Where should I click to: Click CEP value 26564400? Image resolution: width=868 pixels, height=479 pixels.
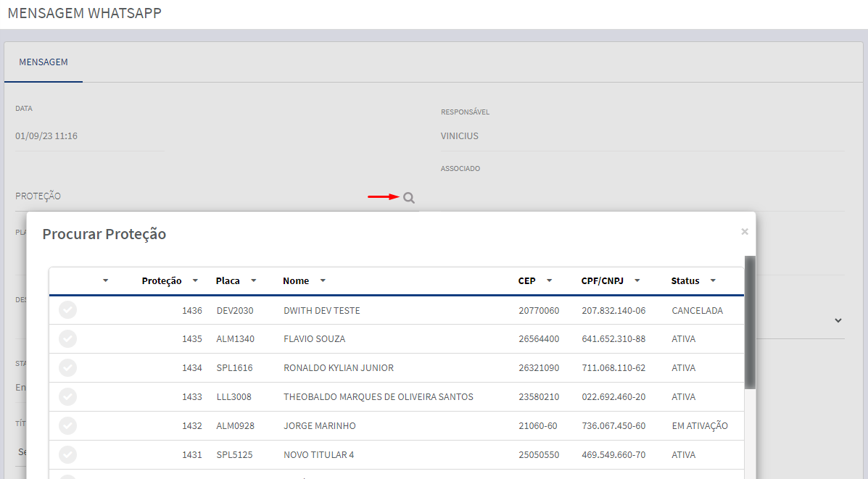539,338
